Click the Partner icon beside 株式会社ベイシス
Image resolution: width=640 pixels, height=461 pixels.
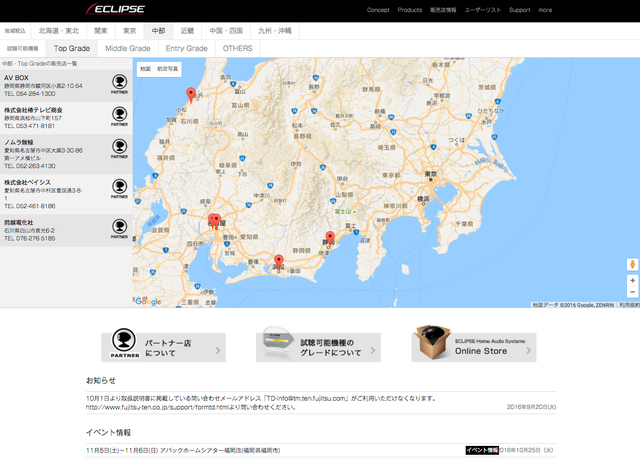click(120, 189)
